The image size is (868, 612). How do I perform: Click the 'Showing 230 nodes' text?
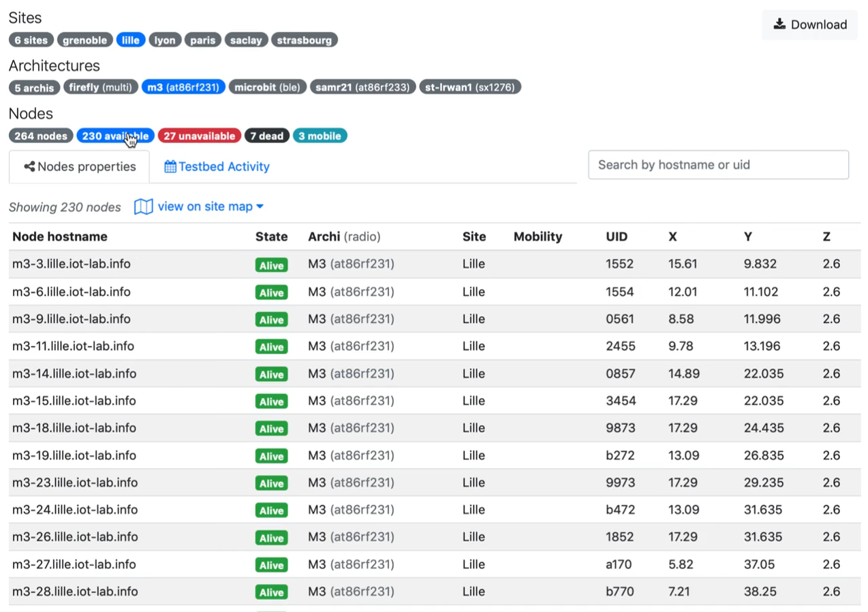point(65,207)
